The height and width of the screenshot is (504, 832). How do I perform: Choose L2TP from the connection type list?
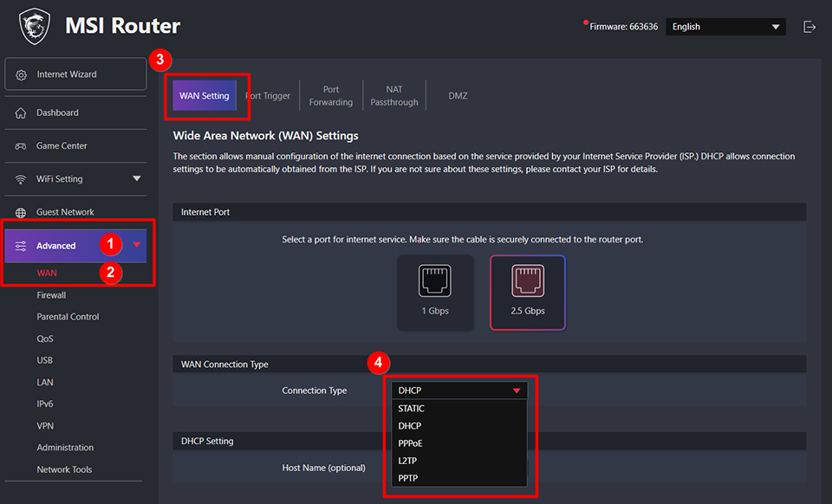pos(459,461)
